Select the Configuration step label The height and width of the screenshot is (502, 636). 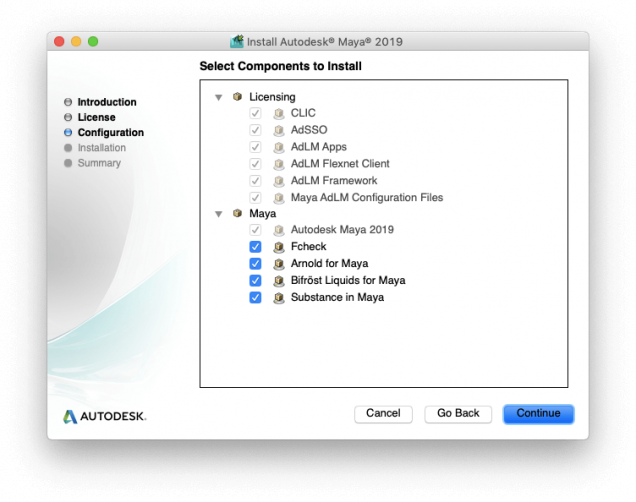click(111, 133)
